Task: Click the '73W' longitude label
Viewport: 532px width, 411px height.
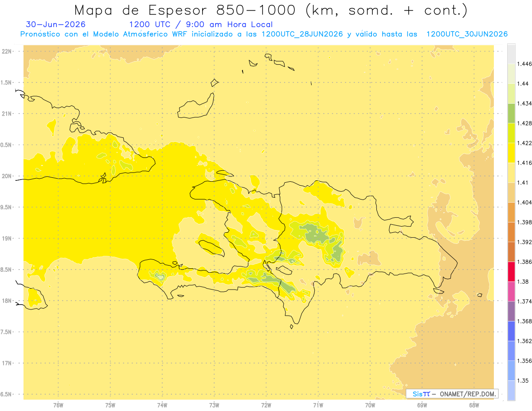Action: point(214,405)
